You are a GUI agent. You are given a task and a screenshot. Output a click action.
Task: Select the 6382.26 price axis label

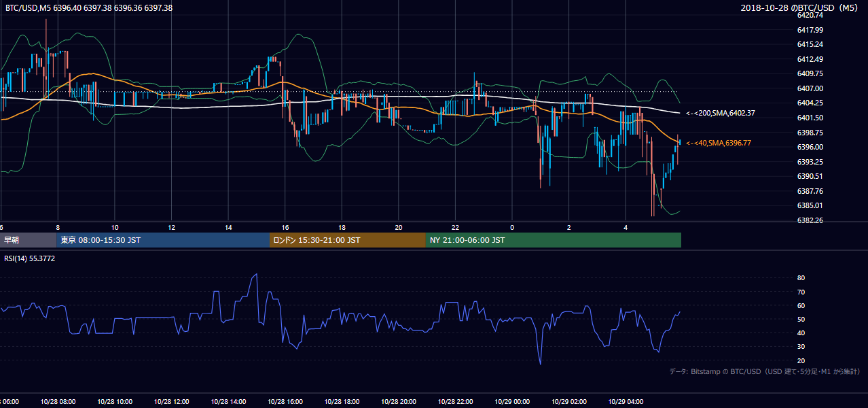click(810, 220)
